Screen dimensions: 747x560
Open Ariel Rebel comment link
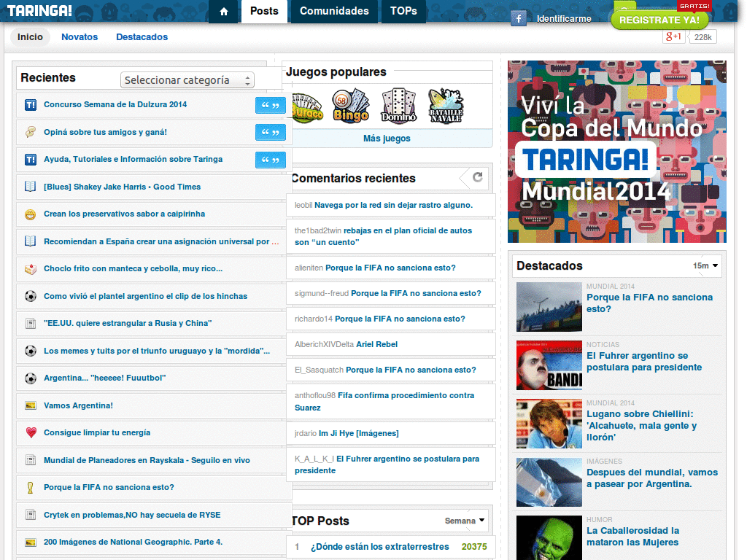pos(377,344)
